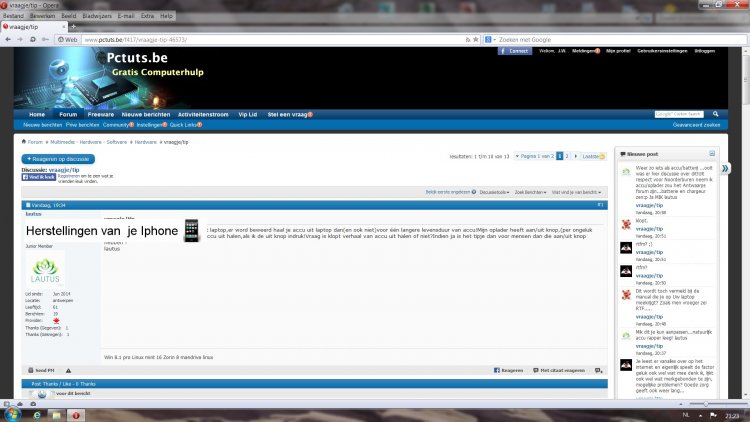Expand the Zoek Berichten dropdown
Viewport: 750px width, 422px height.
(530, 192)
